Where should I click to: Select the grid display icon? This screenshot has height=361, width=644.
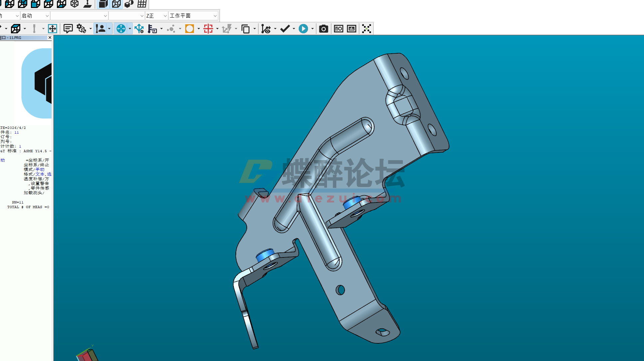[x=141, y=4]
